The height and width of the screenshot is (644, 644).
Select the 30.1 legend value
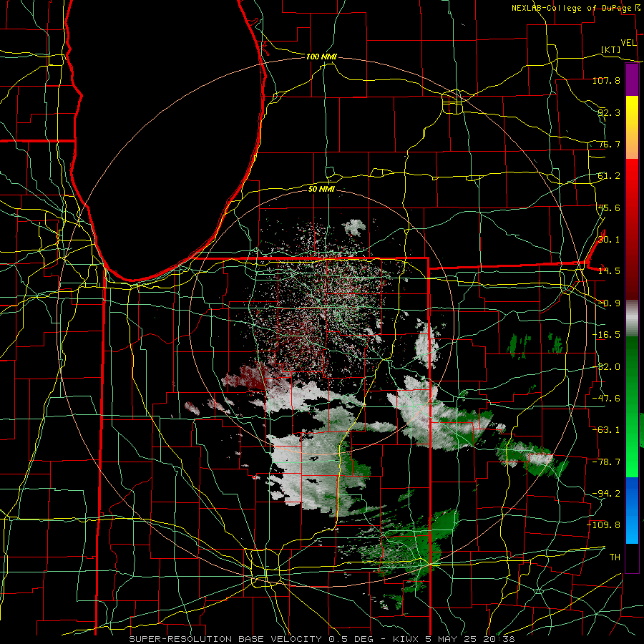(609, 240)
